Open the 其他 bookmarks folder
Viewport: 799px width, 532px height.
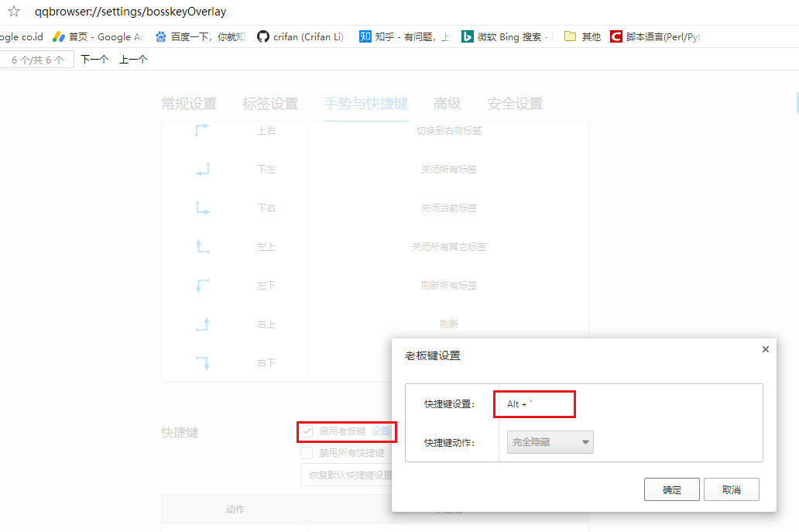(582, 36)
